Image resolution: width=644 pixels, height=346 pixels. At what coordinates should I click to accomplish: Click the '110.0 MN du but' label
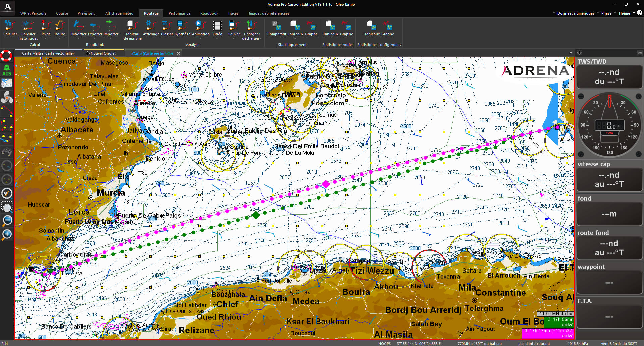tap(555, 314)
